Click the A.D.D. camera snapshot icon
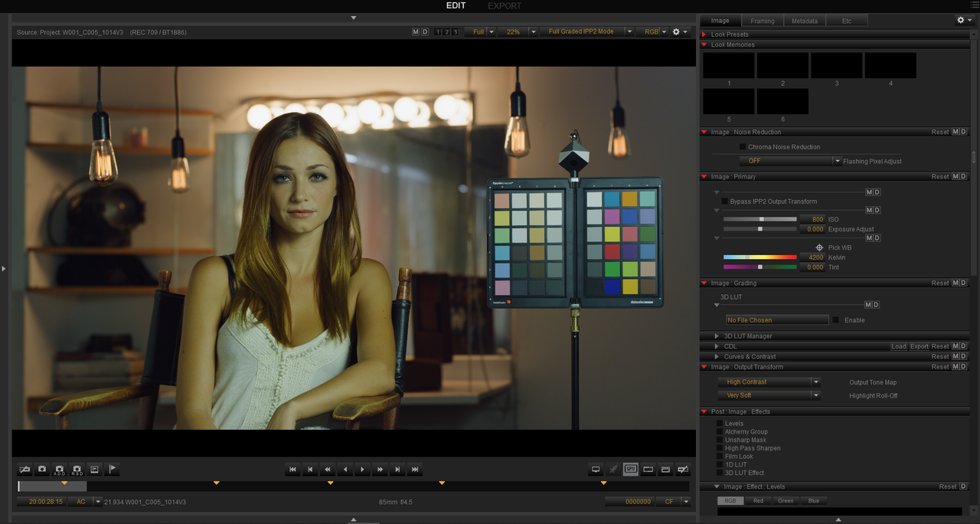The image size is (980, 524). tap(60, 469)
